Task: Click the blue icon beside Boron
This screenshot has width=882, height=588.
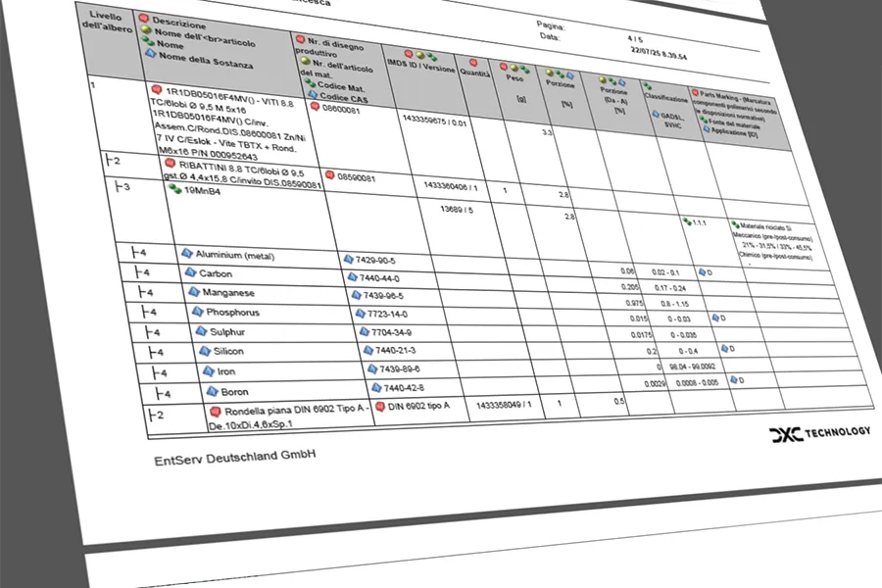Action: [x=212, y=390]
